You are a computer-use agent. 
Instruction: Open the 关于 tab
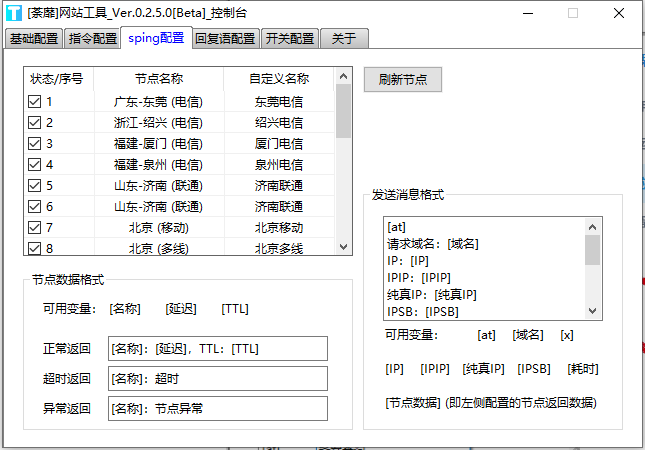coord(344,39)
